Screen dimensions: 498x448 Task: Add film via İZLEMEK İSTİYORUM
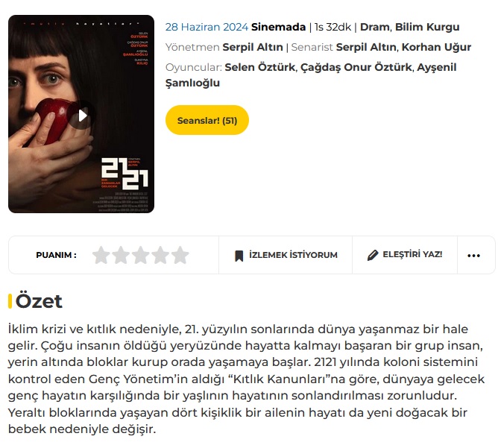[x=286, y=255]
